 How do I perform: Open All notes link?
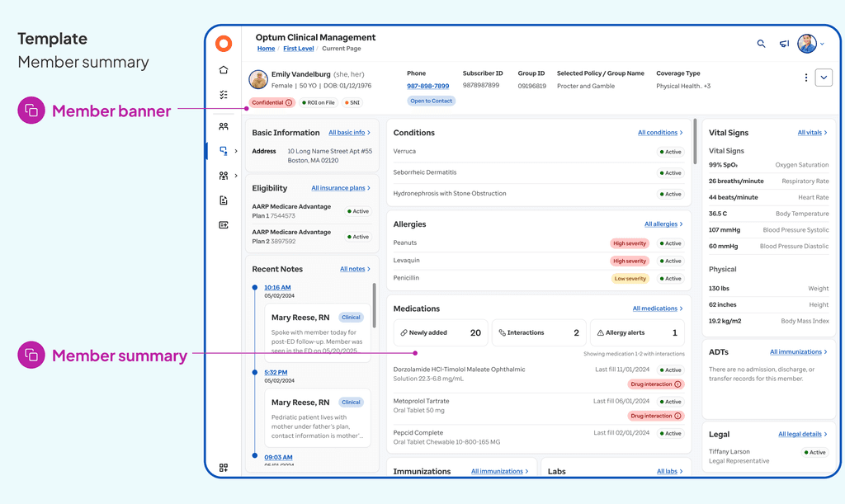(x=355, y=269)
